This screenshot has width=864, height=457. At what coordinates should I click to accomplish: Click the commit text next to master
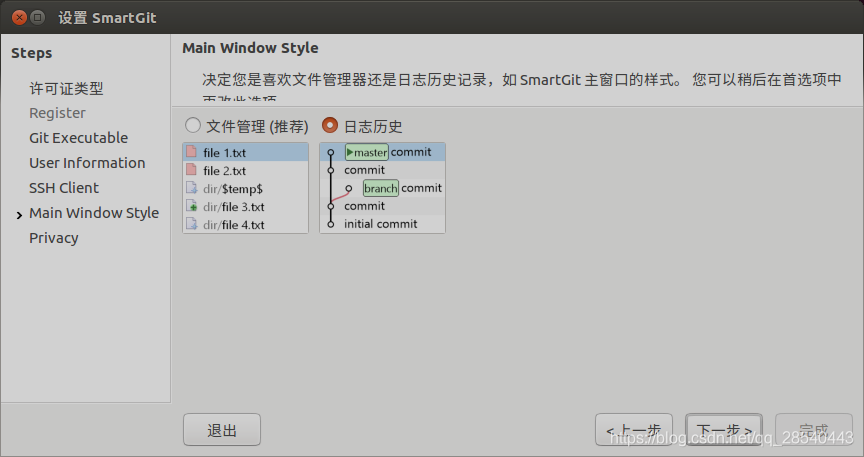point(411,152)
